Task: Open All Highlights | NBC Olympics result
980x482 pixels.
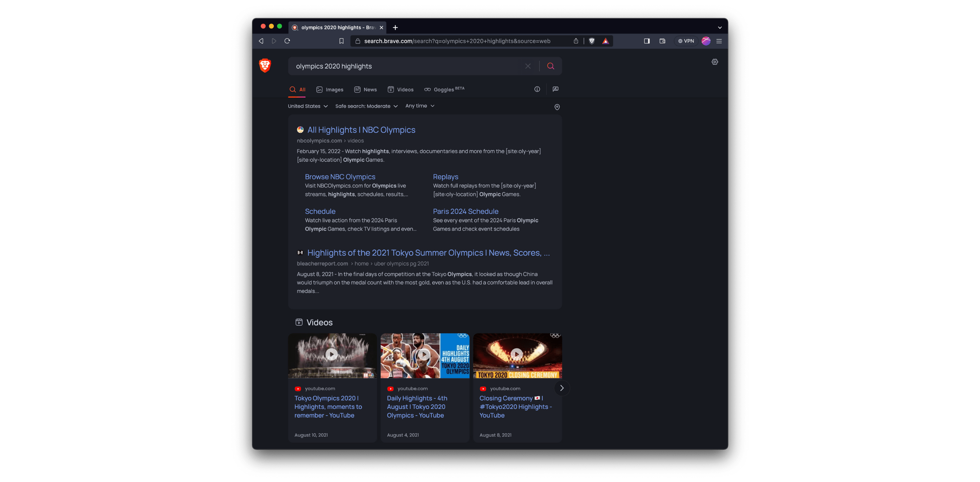Action: pyautogui.click(x=361, y=130)
